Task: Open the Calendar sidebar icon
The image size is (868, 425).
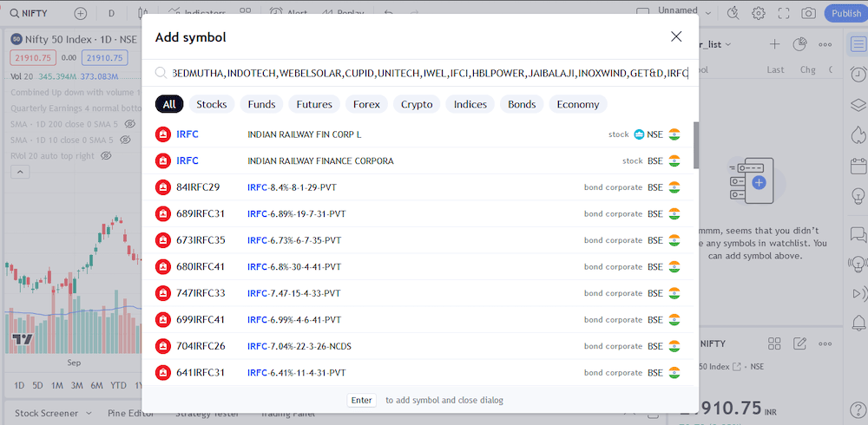Action: coord(858,165)
